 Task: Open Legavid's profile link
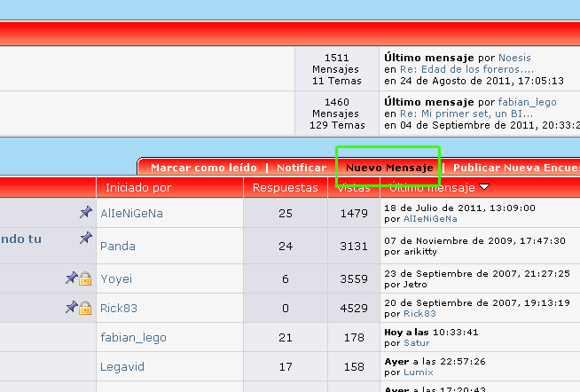point(122,367)
